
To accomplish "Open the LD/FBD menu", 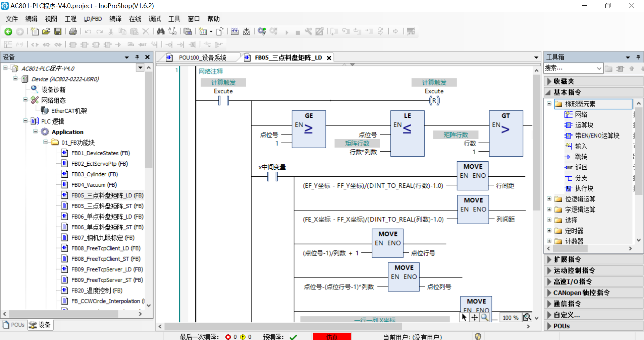I will tap(93, 19).
